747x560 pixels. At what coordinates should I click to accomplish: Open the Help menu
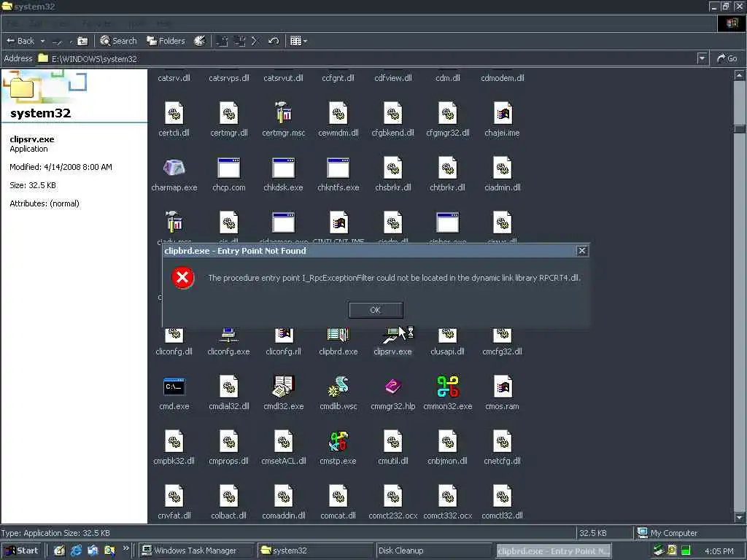coord(163,24)
